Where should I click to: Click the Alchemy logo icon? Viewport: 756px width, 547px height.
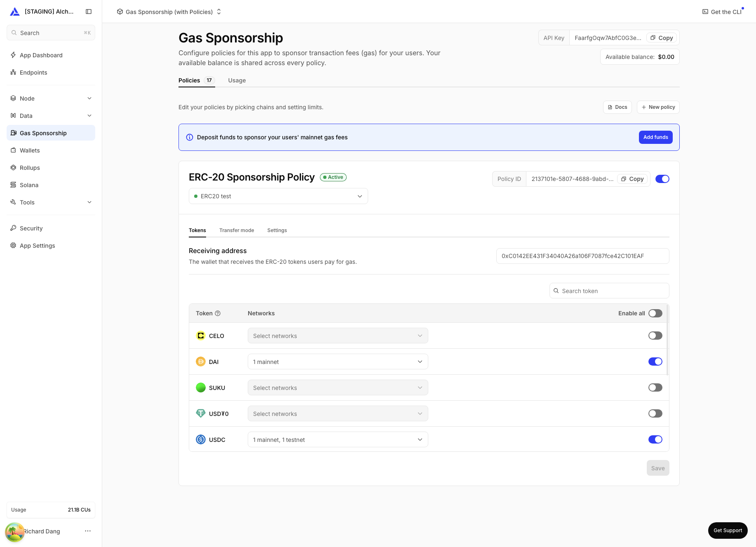(x=15, y=12)
